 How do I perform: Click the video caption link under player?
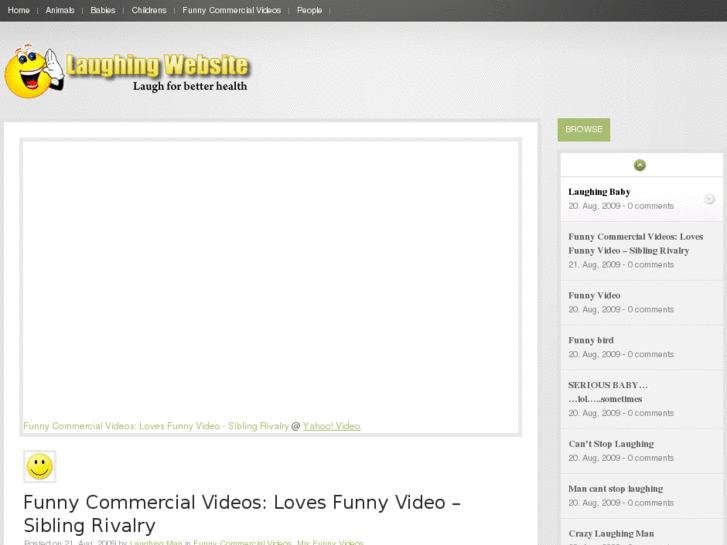[x=156, y=426]
